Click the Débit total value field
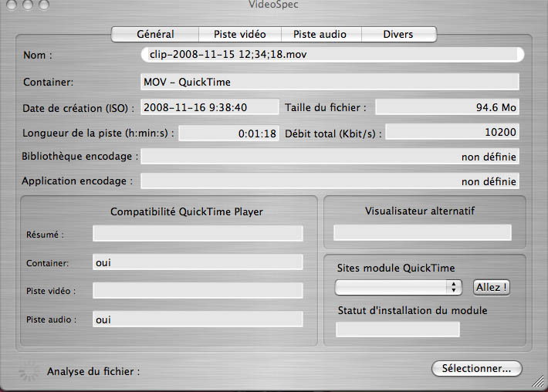548x392 pixels. point(452,132)
